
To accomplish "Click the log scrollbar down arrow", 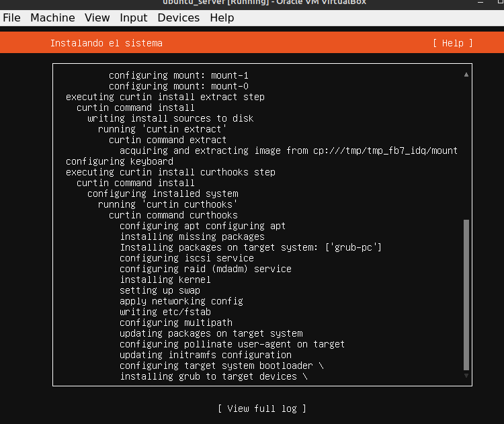I will click(x=466, y=376).
